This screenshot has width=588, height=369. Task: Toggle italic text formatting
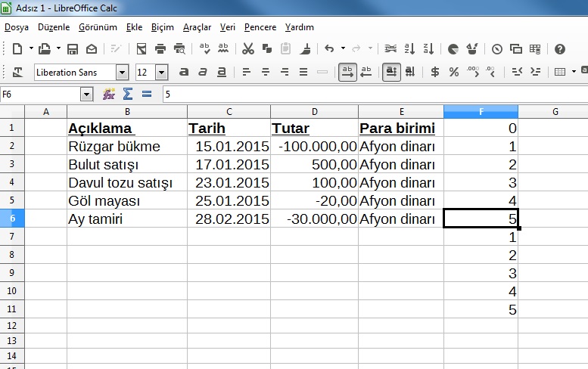(x=202, y=73)
